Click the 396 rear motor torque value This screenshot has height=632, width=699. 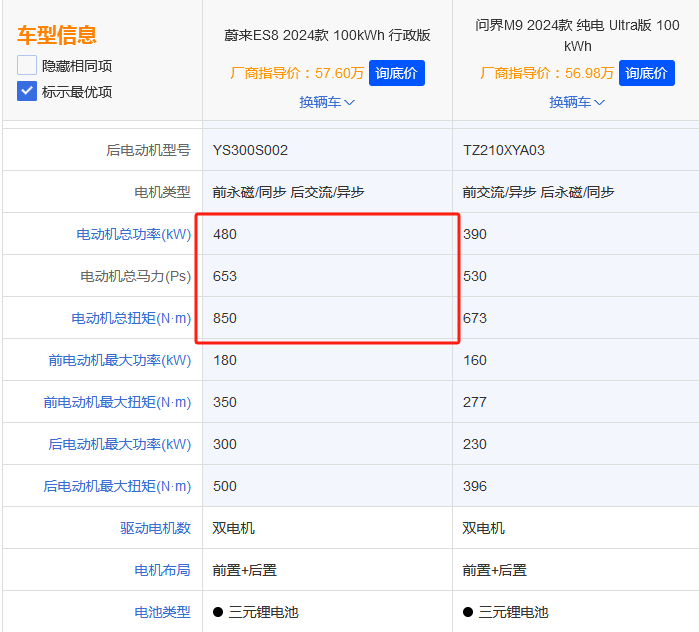click(x=475, y=486)
